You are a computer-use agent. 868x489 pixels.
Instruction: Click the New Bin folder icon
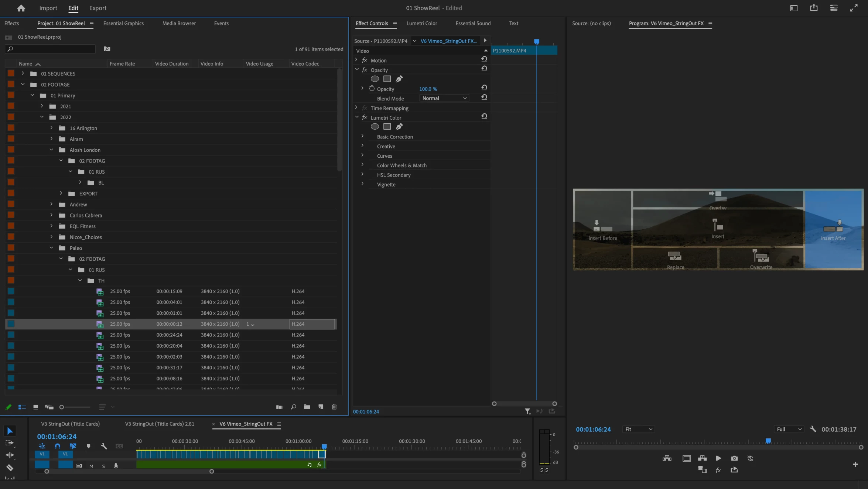tap(307, 407)
